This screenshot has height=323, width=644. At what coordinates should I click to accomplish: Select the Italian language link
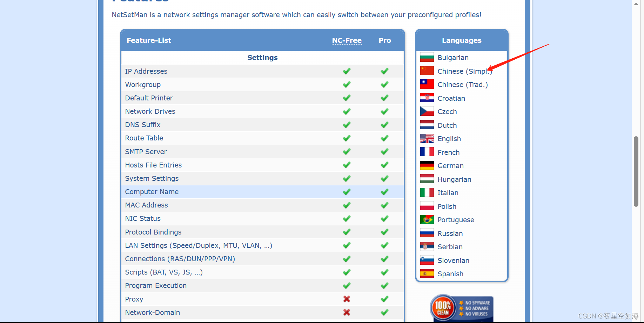pos(448,193)
